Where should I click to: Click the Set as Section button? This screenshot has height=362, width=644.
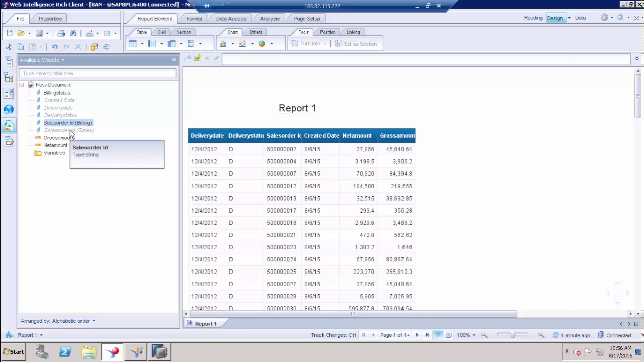tap(356, 44)
